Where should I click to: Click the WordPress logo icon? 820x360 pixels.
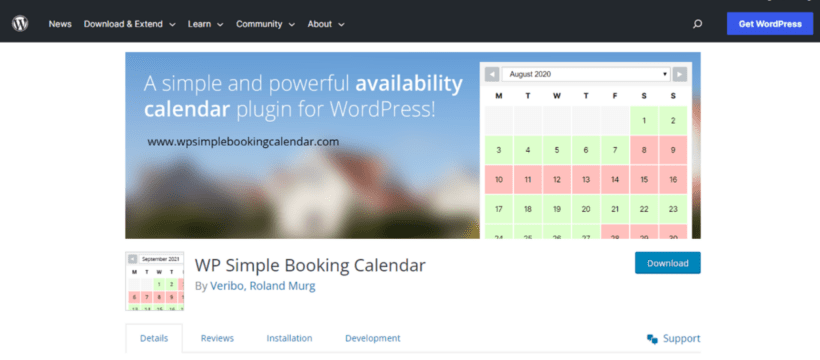tap(20, 24)
